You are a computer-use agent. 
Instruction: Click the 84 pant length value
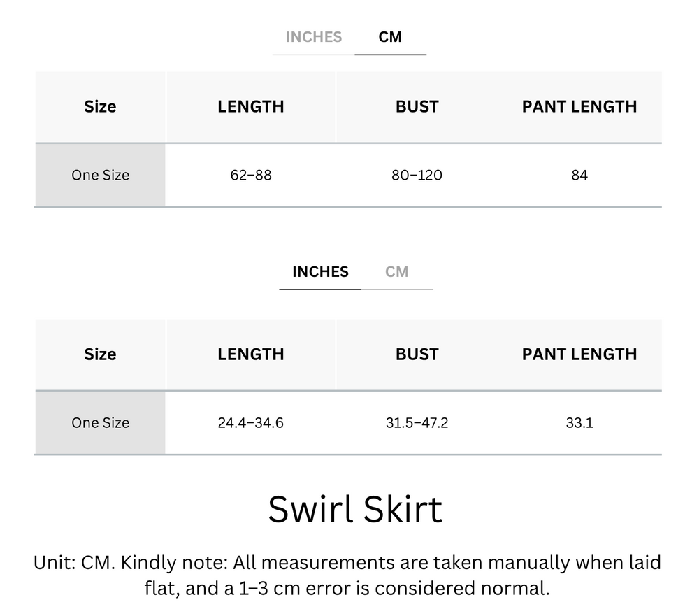[x=579, y=175]
